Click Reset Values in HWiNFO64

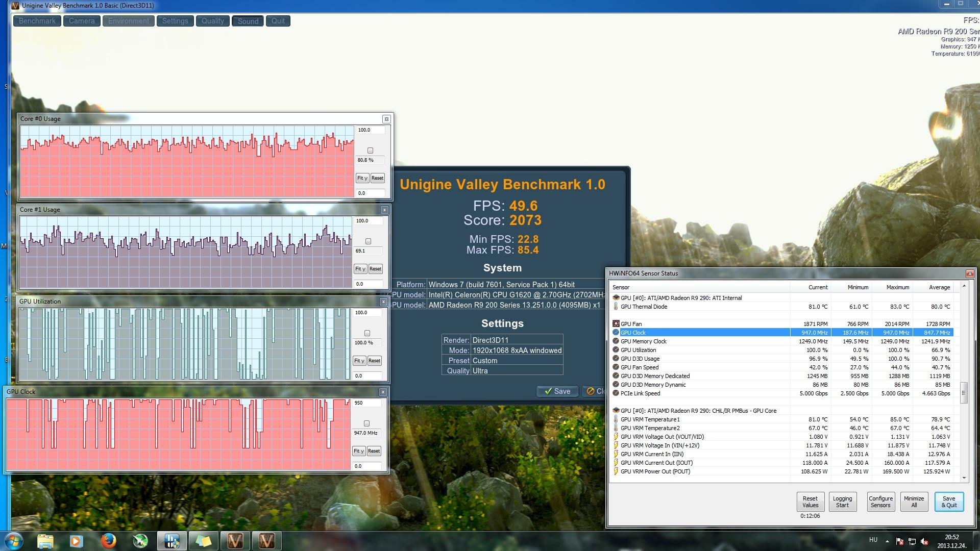click(x=810, y=502)
